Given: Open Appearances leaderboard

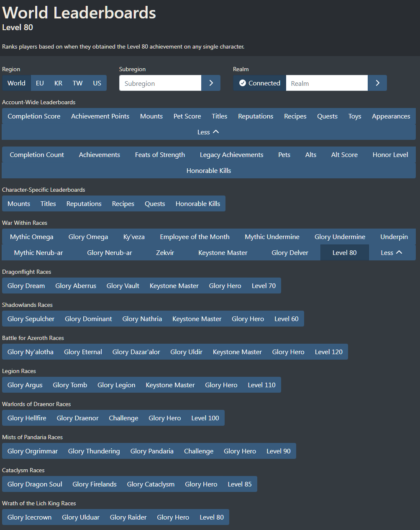Looking at the screenshot, I should 391,116.
